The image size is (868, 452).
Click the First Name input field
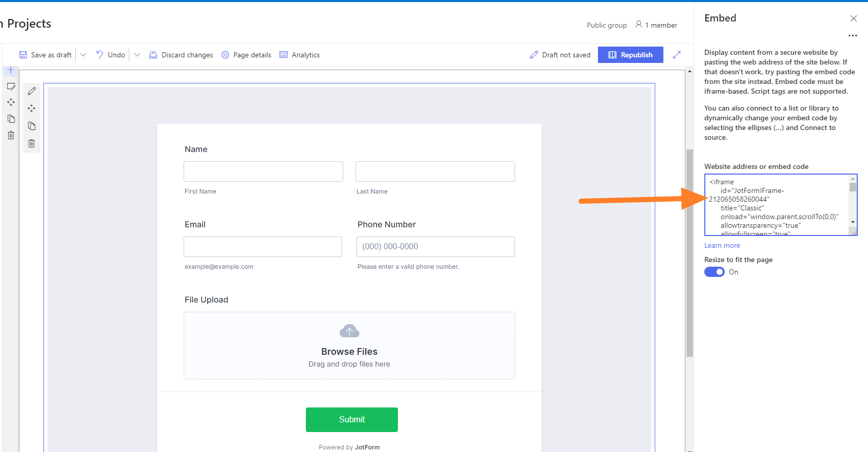click(263, 171)
